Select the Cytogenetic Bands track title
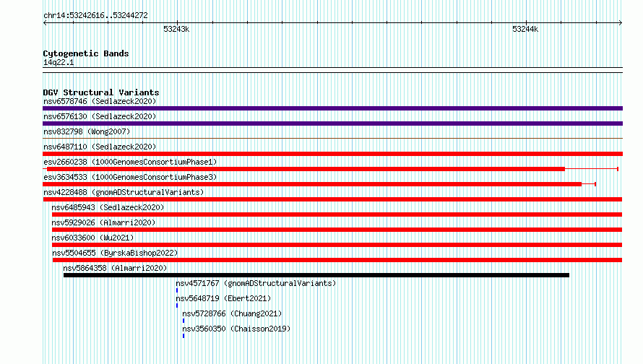This screenshot has width=643, height=364. point(86,53)
